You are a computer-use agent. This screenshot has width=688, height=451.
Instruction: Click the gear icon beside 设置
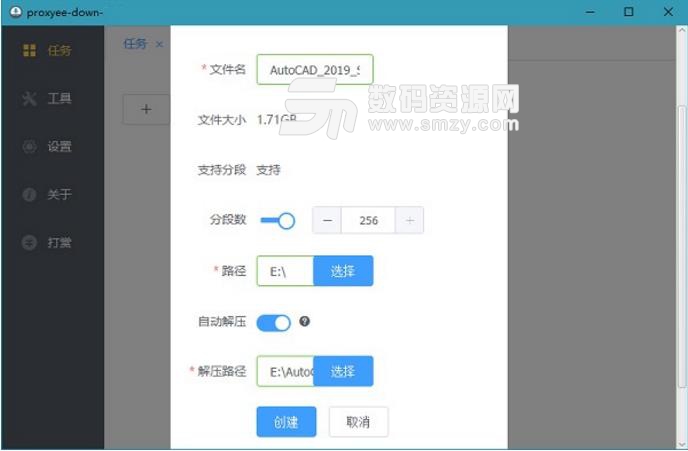29,146
